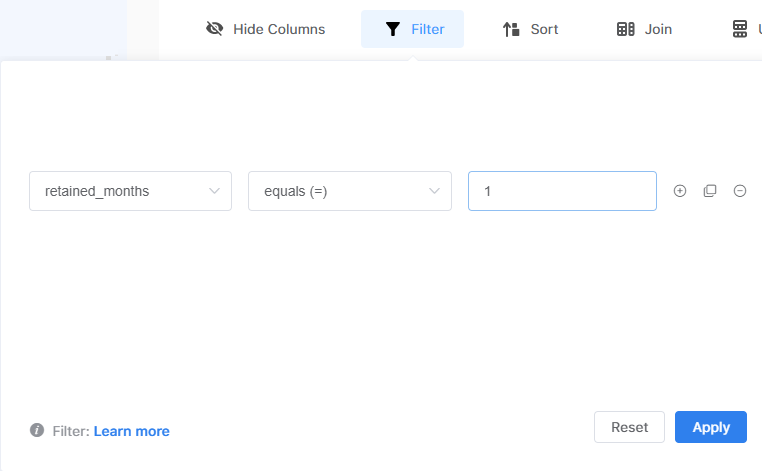Open the retained_months column dropdown

pos(120,191)
